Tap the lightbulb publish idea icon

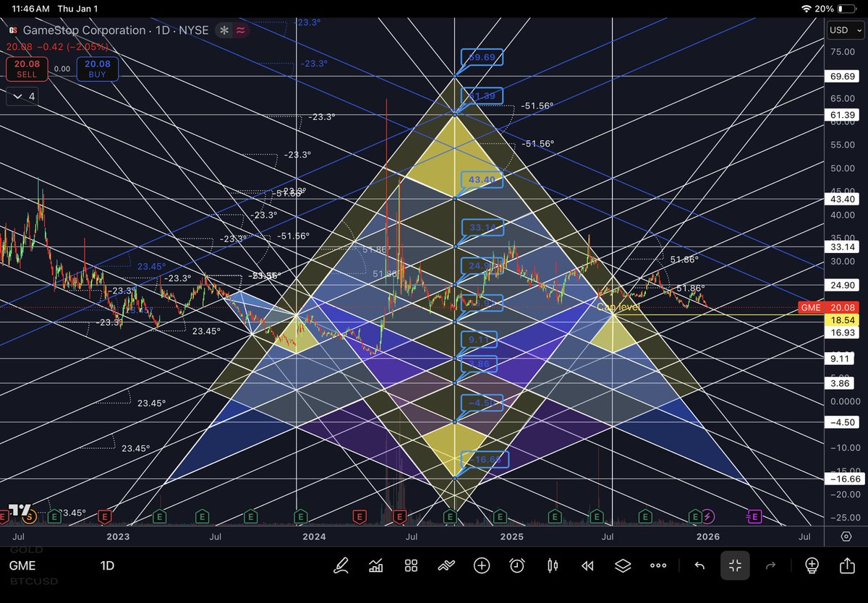tap(812, 565)
